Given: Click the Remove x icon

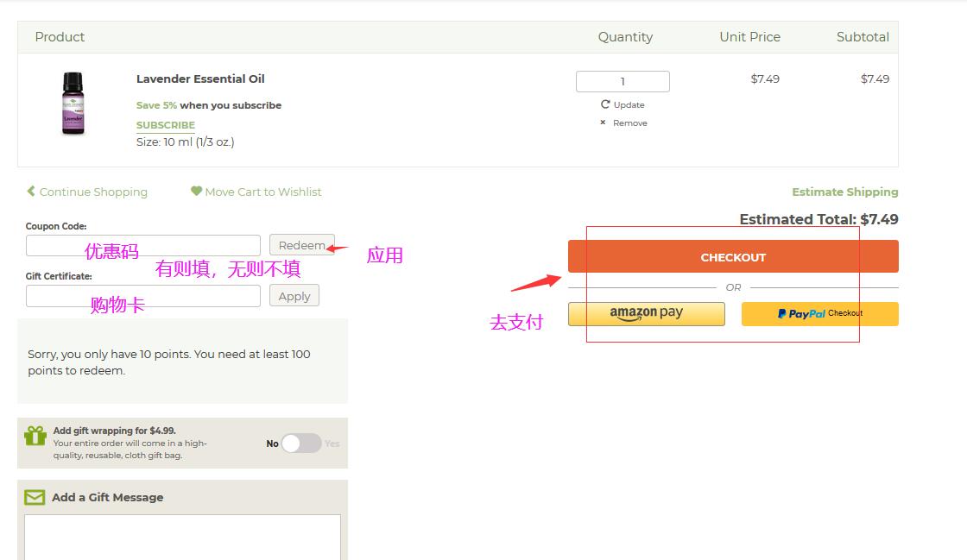Looking at the screenshot, I should (x=603, y=123).
